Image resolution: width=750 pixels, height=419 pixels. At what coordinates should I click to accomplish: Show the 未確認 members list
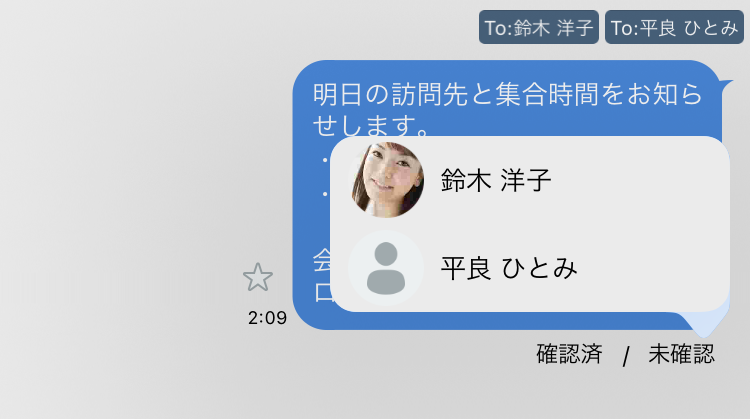click(x=681, y=354)
